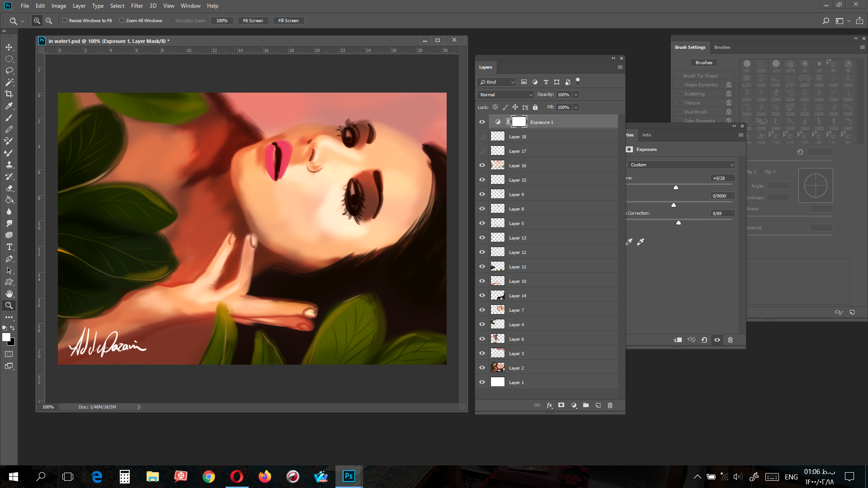Click the Gamma Correction value field

(722, 213)
